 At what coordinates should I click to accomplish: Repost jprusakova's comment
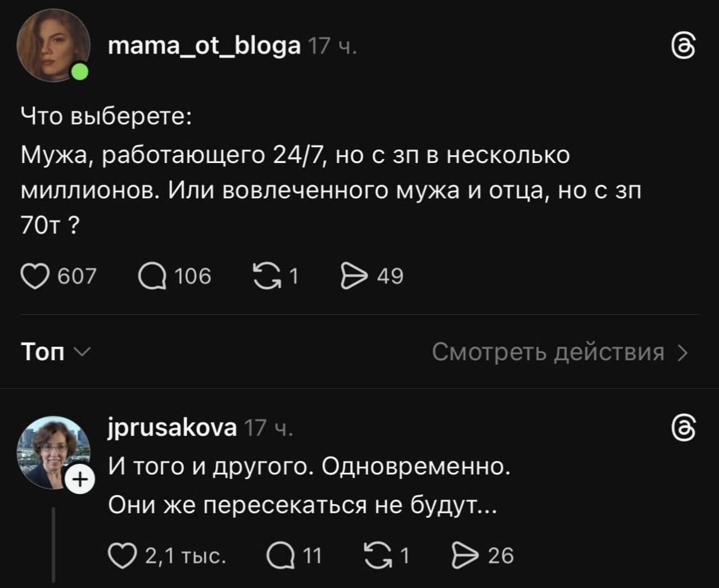click(x=379, y=555)
